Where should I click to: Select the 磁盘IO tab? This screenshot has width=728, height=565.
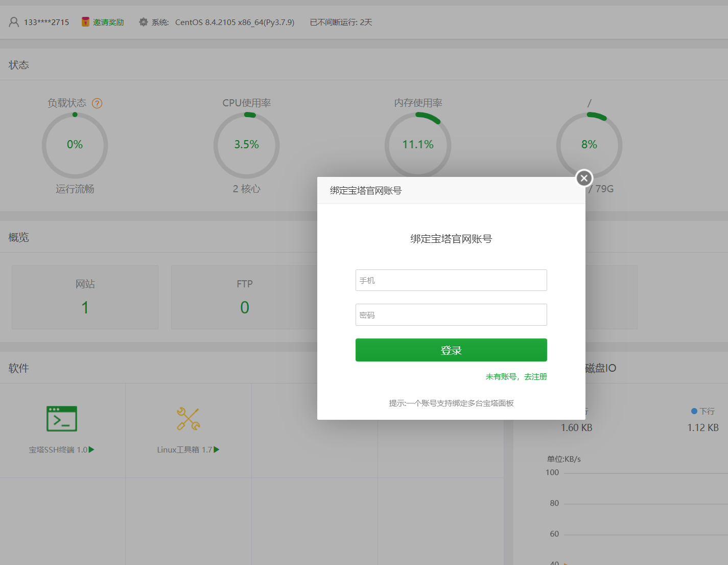[601, 368]
